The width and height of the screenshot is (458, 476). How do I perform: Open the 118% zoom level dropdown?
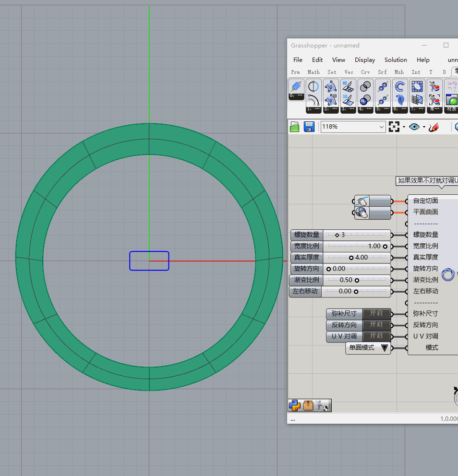point(382,127)
